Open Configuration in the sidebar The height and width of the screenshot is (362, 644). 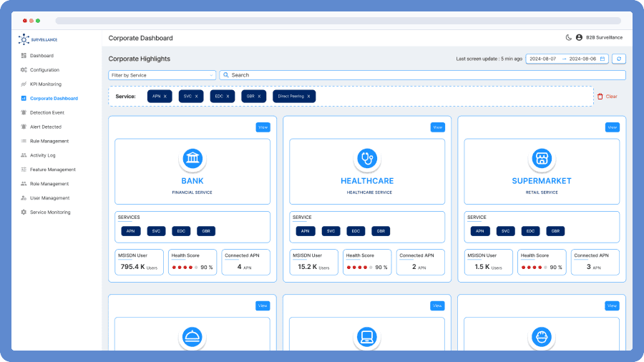point(44,70)
